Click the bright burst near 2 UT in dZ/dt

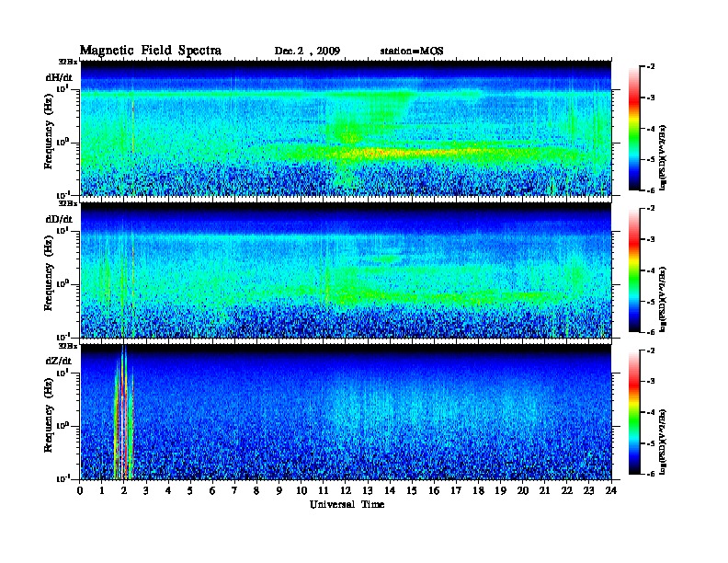pos(123,413)
